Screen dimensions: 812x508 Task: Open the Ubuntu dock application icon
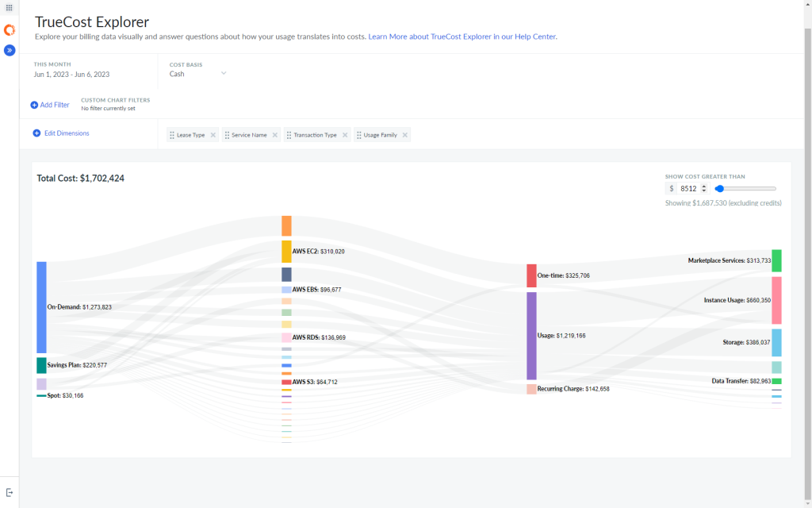coord(10,30)
